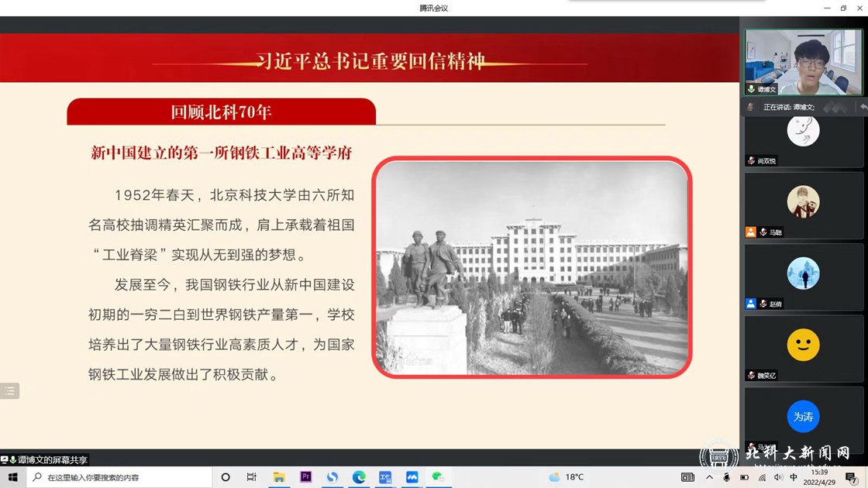The image size is (868, 488).
Task: Click the Windows search input box
Action: tap(124, 477)
